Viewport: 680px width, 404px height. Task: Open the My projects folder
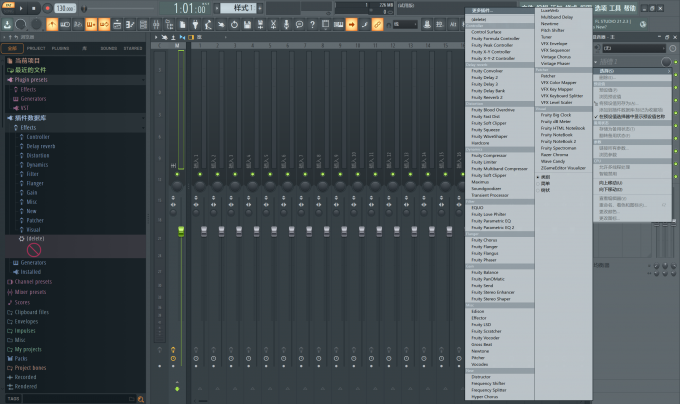coord(28,349)
